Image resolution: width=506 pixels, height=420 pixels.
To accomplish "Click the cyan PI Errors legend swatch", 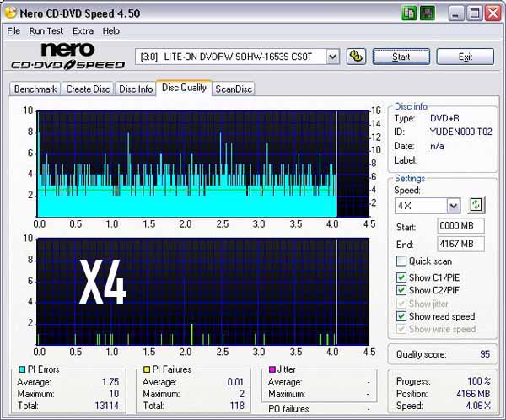I will [22, 369].
